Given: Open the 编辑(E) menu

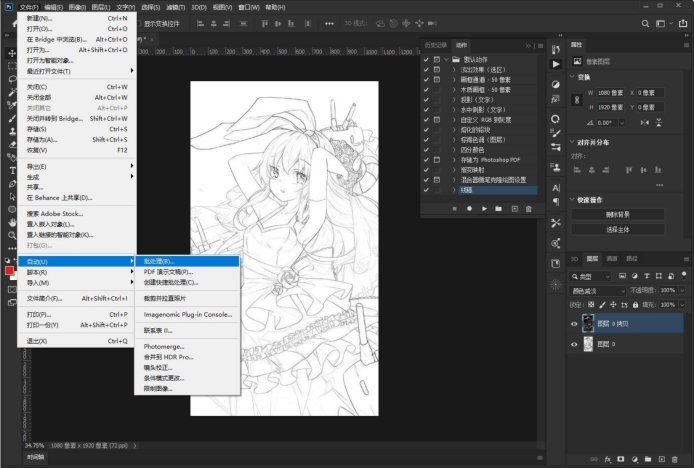Looking at the screenshot, I should (x=53, y=7).
